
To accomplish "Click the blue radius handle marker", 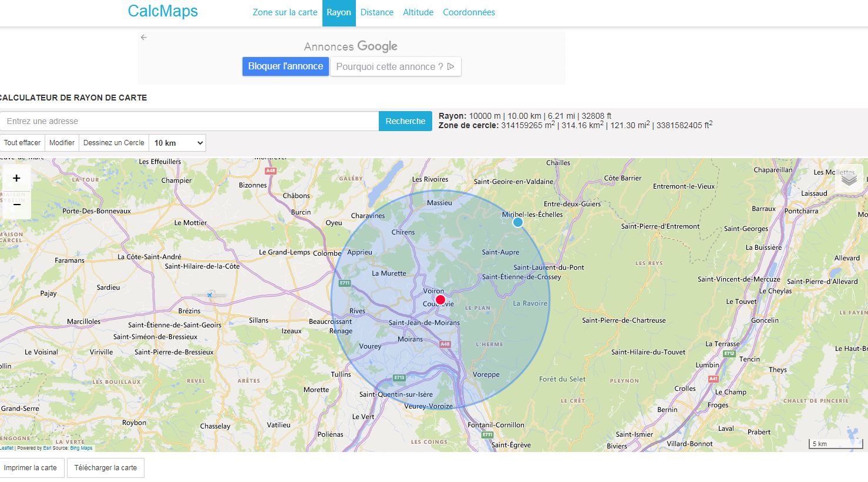I will [517, 222].
